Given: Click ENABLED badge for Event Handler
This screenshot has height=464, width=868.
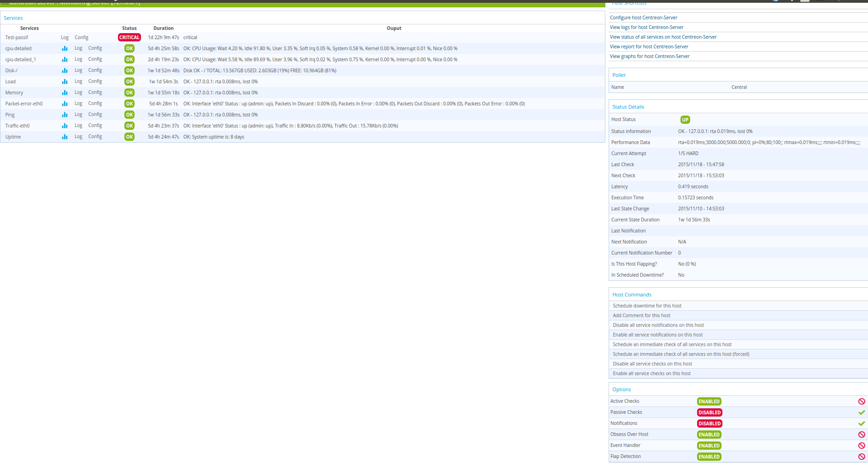Looking at the screenshot, I should [709, 446].
